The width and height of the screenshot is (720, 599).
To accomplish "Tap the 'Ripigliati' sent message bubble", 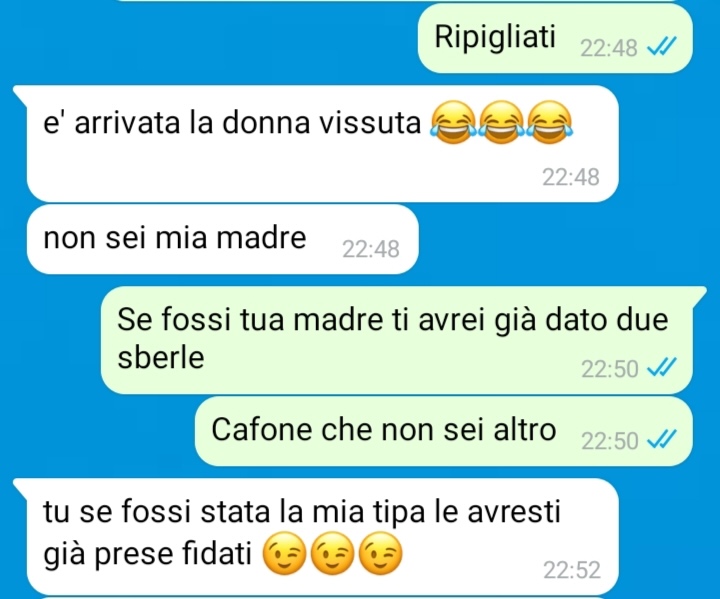I will [555, 38].
